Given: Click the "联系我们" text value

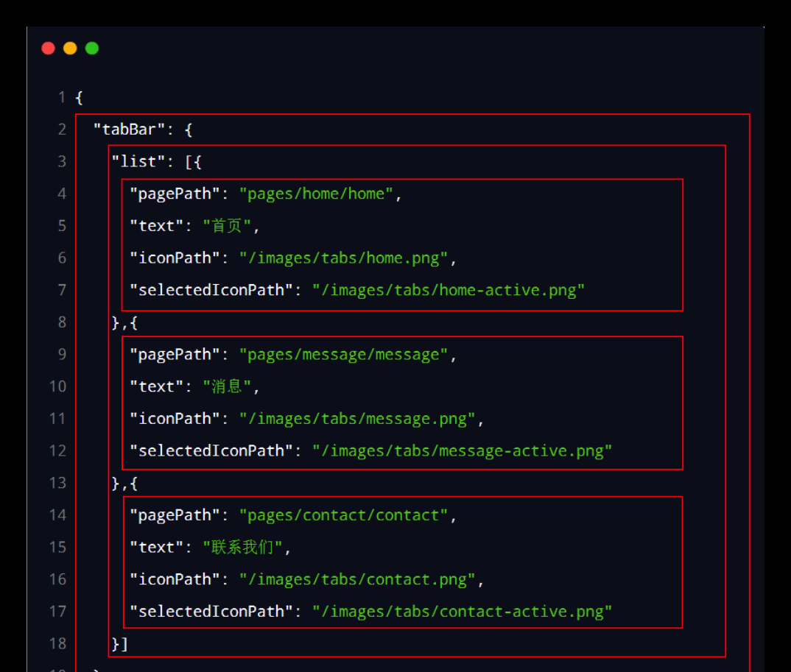Looking at the screenshot, I should pos(242,548).
